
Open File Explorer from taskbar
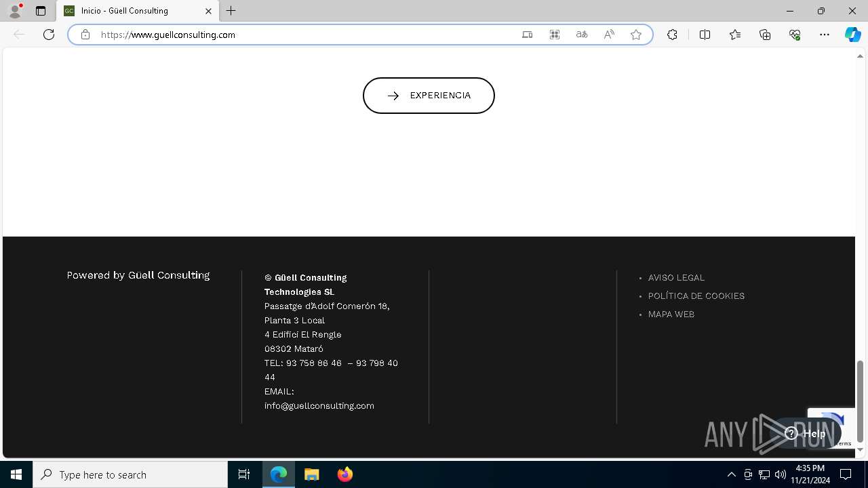pos(312,474)
